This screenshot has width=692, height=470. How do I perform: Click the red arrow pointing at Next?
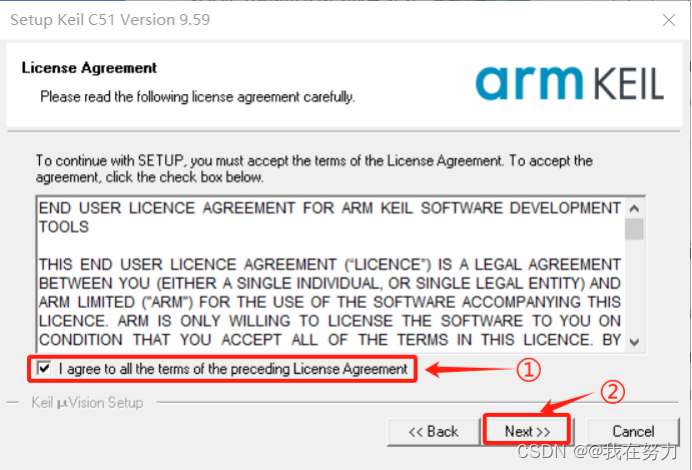pyautogui.click(x=567, y=403)
